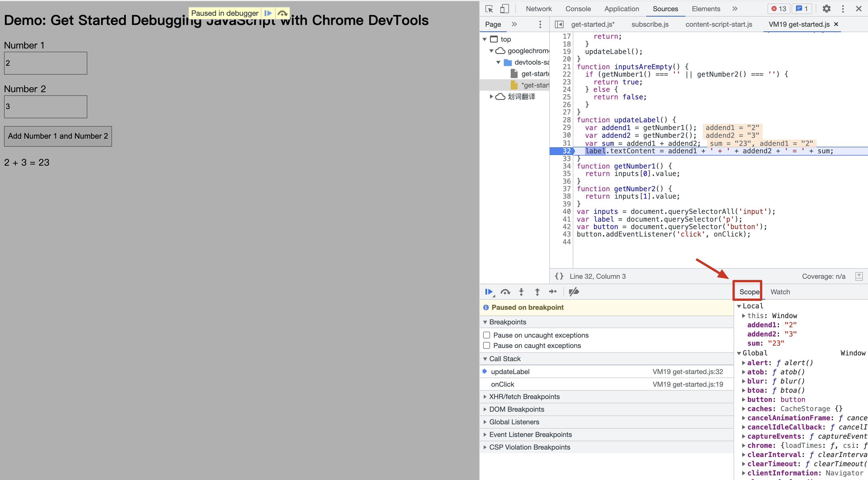Expand Event Listener Breakpoints section
Viewport: 868px width, 480px height.
click(x=530, y=435)
